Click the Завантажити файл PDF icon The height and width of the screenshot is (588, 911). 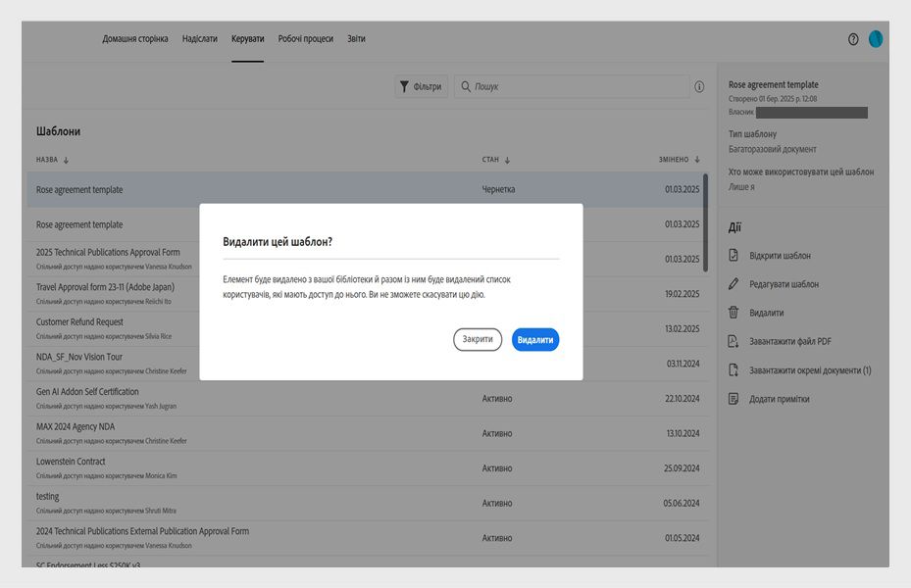(x=734, y=341)
